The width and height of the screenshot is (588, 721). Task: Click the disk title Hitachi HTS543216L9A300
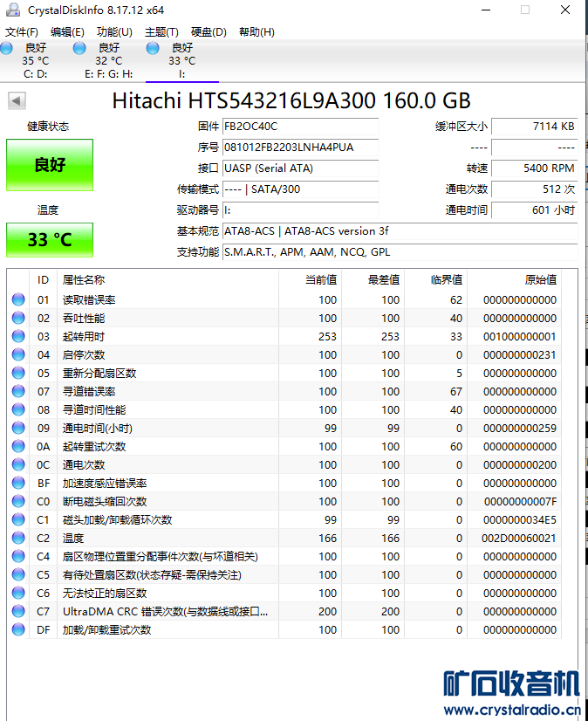[x=291, y=100]
